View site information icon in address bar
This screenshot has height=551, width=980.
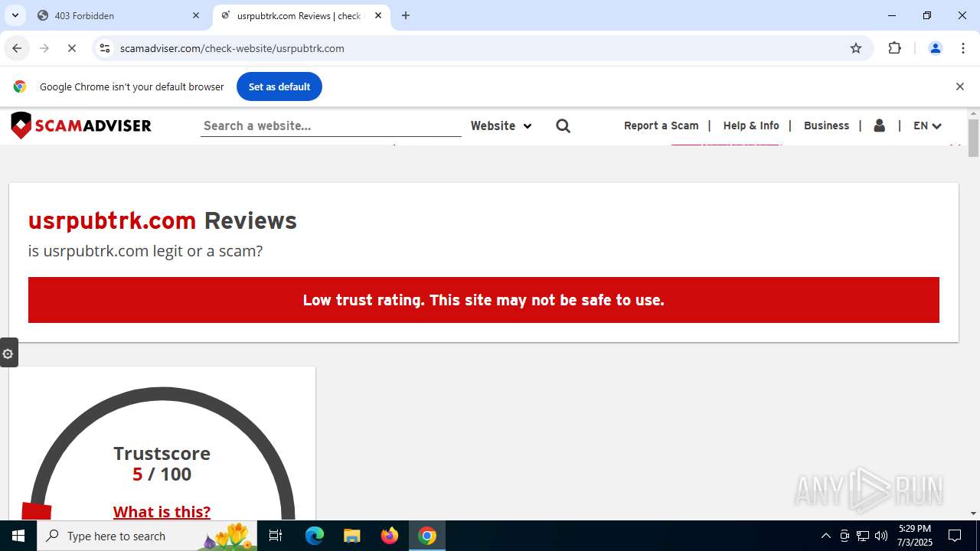[x=105, y=48]
